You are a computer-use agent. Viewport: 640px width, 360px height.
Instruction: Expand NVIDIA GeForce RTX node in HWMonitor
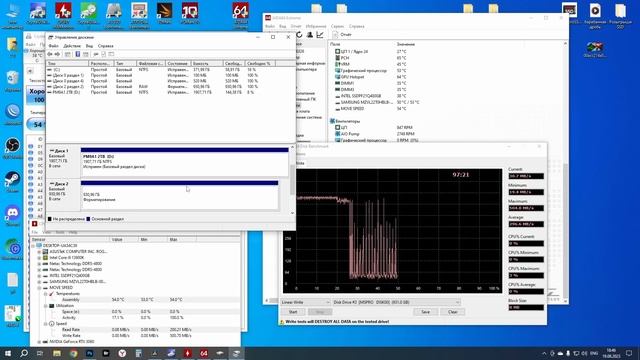40,342
